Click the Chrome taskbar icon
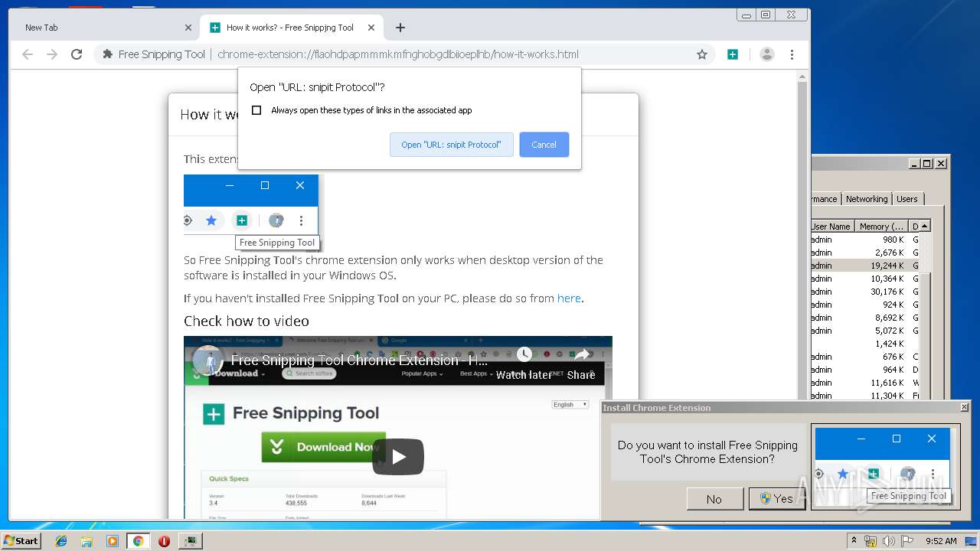 pyautogui.click(x=138, y=541)
